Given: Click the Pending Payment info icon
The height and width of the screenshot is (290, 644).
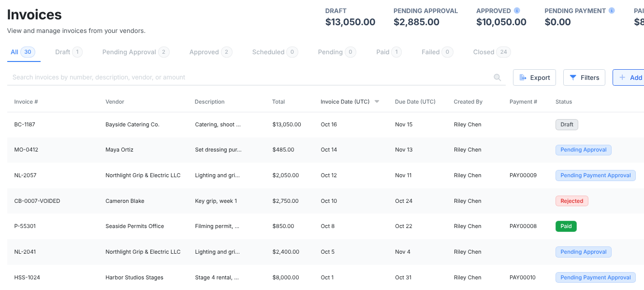Looking at the screenshot, I should [612, 11].
